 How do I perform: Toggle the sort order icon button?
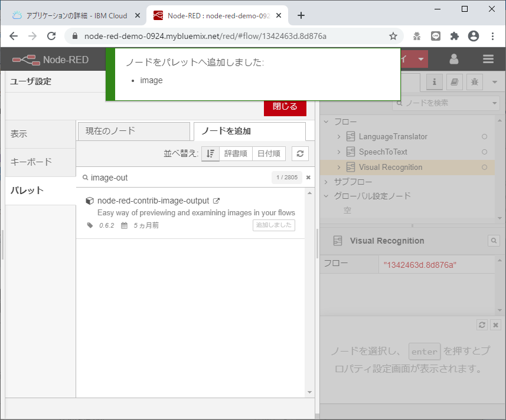[x=210, y=153]
